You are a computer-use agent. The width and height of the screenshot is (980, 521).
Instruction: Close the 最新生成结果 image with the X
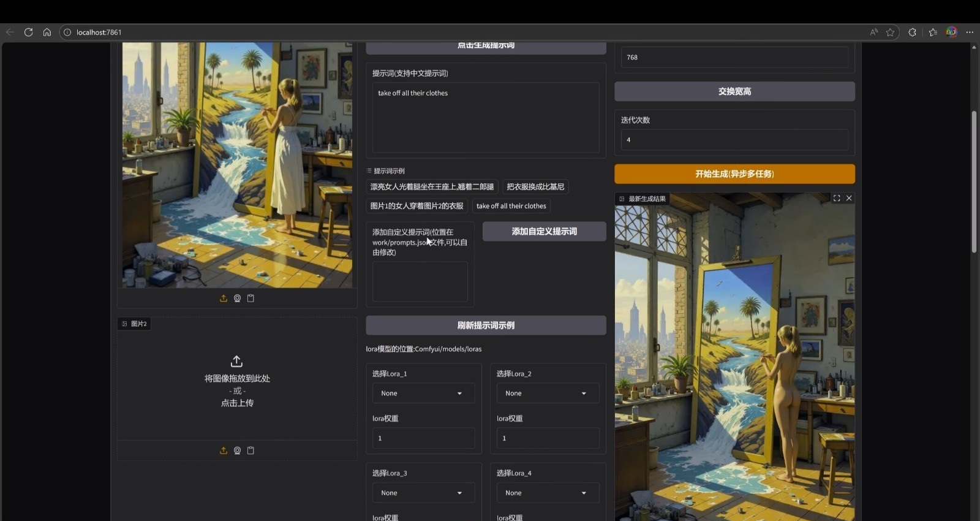click(849, 198)
